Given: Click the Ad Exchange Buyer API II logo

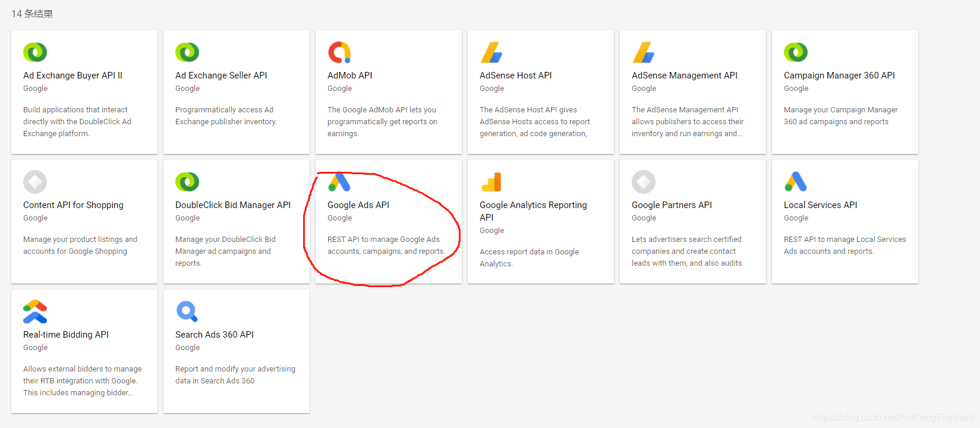Looking at the screenshot, I should [x=35, y=52].
